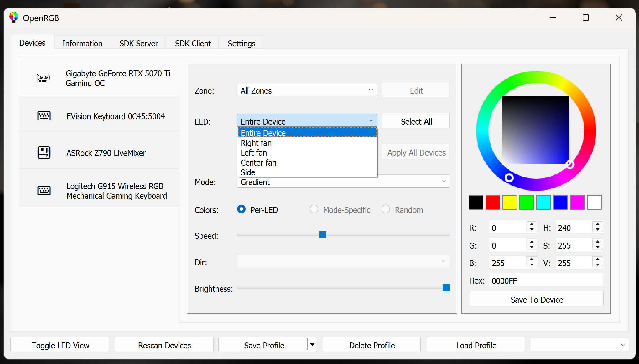Pick Center fan from the LED list
The height and width of the screenshot is (364, 639).
258,163
